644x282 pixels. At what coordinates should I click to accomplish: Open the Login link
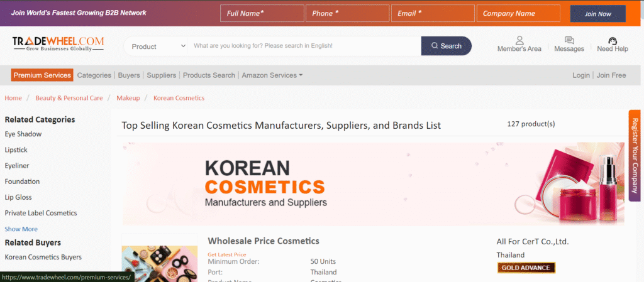click(580, 75)
